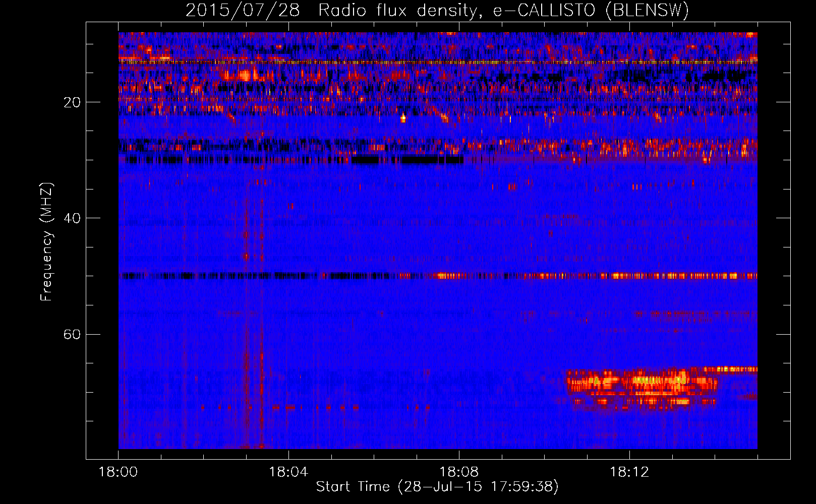Select the 'Frequency (MHZ)' y-axis label
816x504 pixels.
click(46, 241)
